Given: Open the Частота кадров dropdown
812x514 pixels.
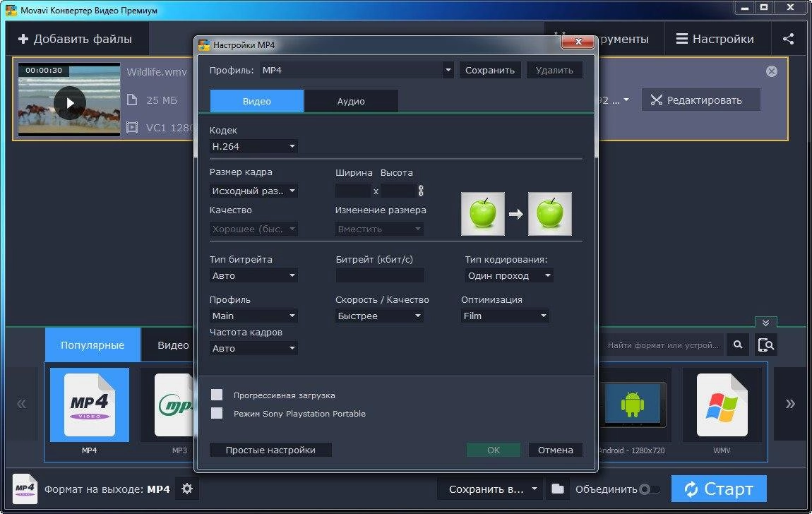Looking at the screenshot, I should [253, 348].
